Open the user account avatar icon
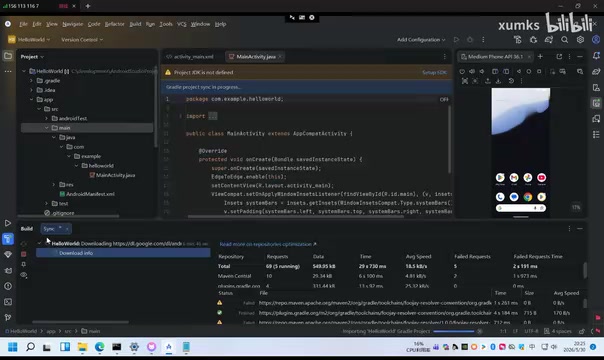The width and height of the screenshot is (604, 360). point(596,40)
